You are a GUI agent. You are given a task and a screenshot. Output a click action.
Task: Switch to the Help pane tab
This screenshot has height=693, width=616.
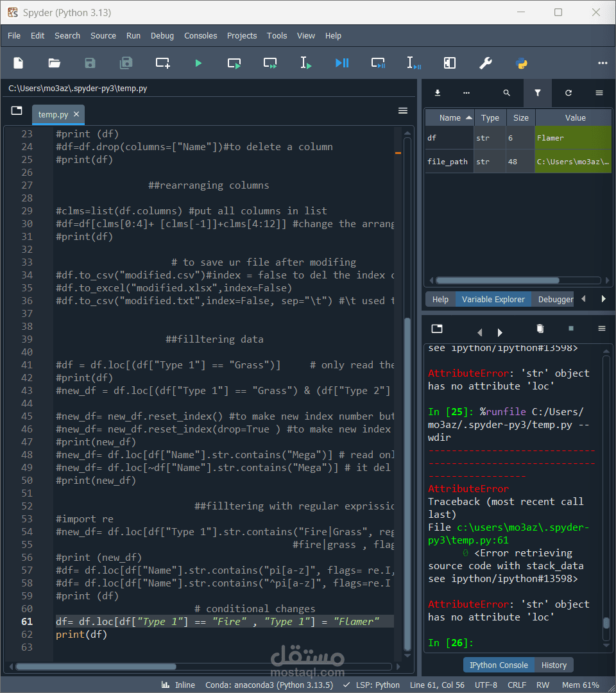tap(440, 300)
